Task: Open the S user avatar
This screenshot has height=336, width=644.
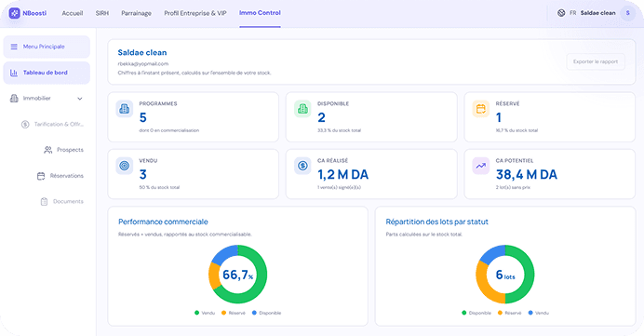Action: (628, 13)
